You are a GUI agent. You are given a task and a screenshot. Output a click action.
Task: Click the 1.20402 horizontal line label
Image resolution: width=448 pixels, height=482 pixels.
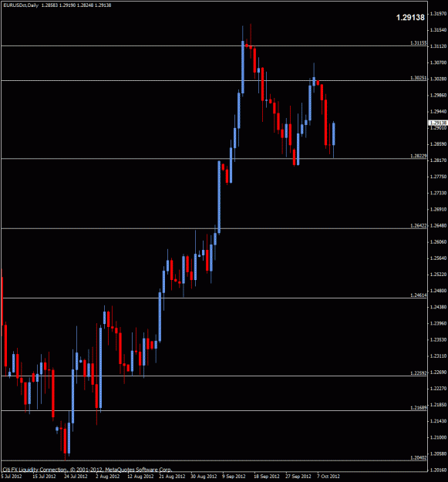tap(419, 458)
